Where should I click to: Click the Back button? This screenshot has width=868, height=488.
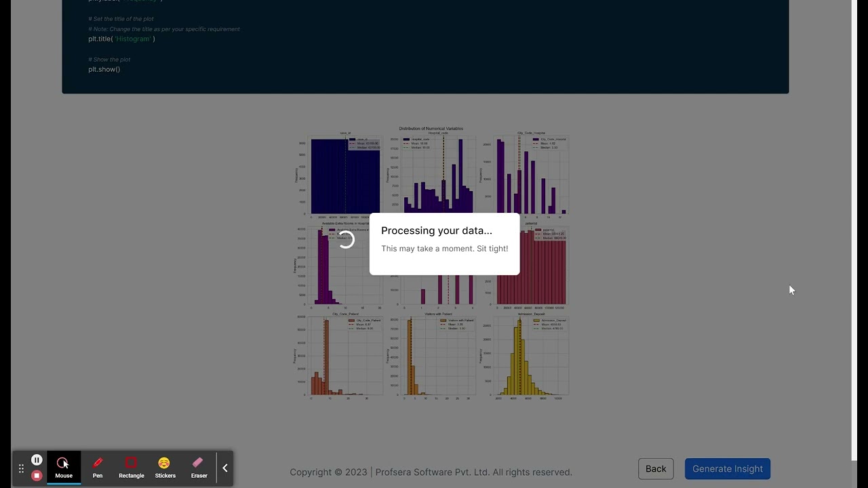656,469
